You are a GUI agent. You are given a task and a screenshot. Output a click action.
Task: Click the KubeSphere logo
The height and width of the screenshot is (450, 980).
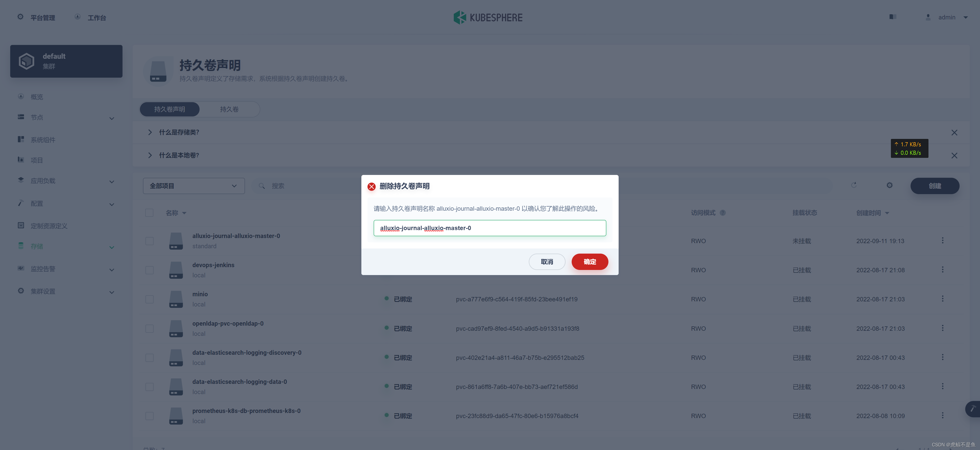488,18
